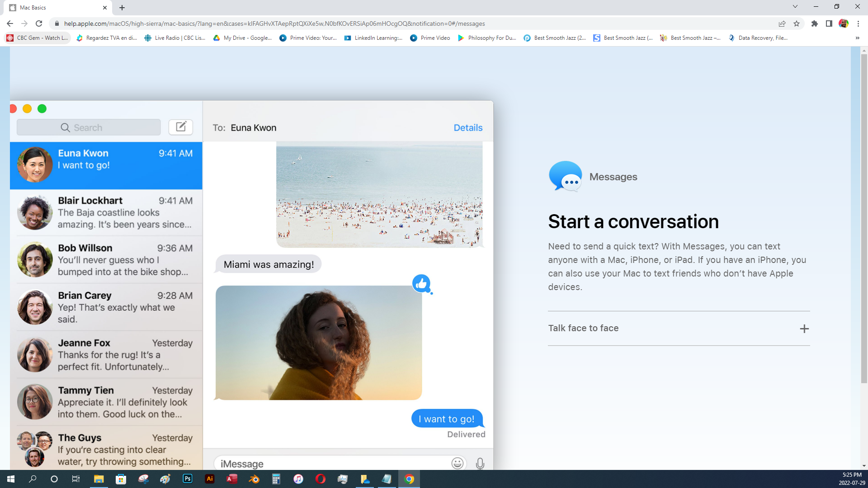
Task: Open Chrome tab search dropdown arrow
Action: [795, 7]
